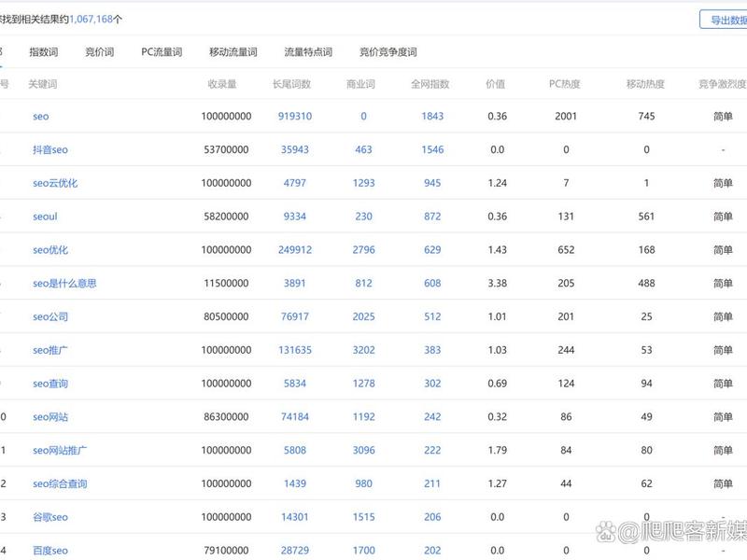Click the 商业词 column header
The height and width of the screenshot is (560, 747).
click(x=360, y=84)
